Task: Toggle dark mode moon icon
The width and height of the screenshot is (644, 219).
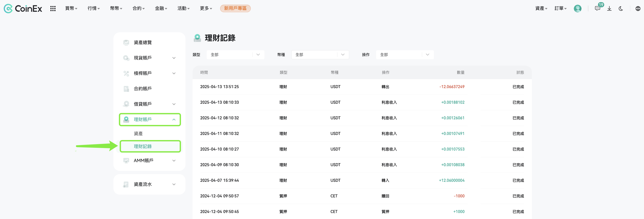Action: coord(621,9)
